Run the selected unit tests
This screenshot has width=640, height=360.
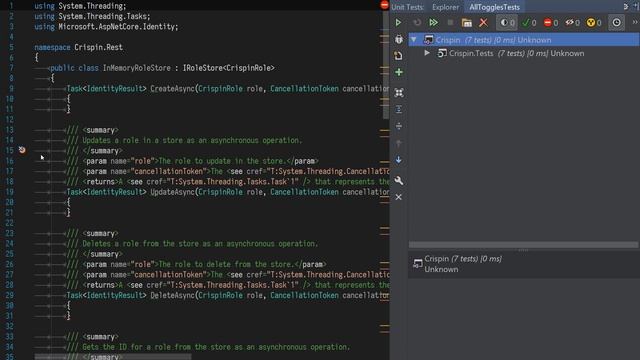(x=398, y=23)
